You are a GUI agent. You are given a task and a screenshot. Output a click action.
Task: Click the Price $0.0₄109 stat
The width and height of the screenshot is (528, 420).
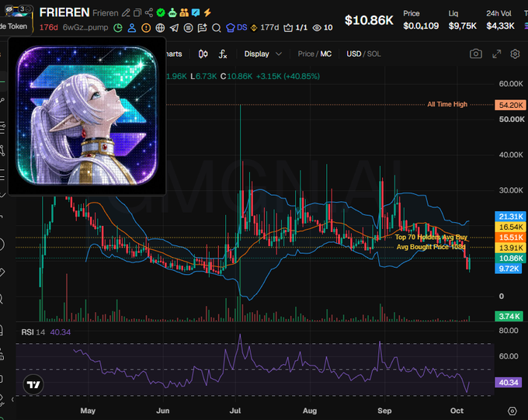click(421, 20)
